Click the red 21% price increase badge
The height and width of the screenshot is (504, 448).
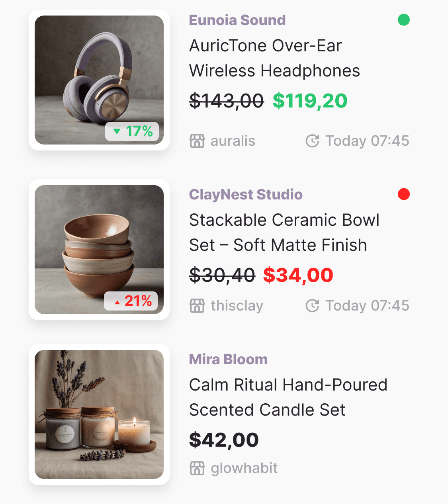pos(131,301)
